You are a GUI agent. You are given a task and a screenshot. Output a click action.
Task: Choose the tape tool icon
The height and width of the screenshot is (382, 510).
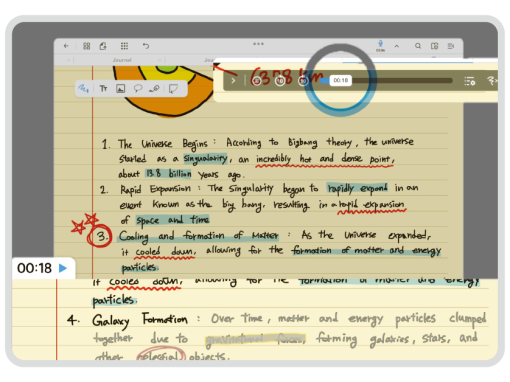pos(154,88)
